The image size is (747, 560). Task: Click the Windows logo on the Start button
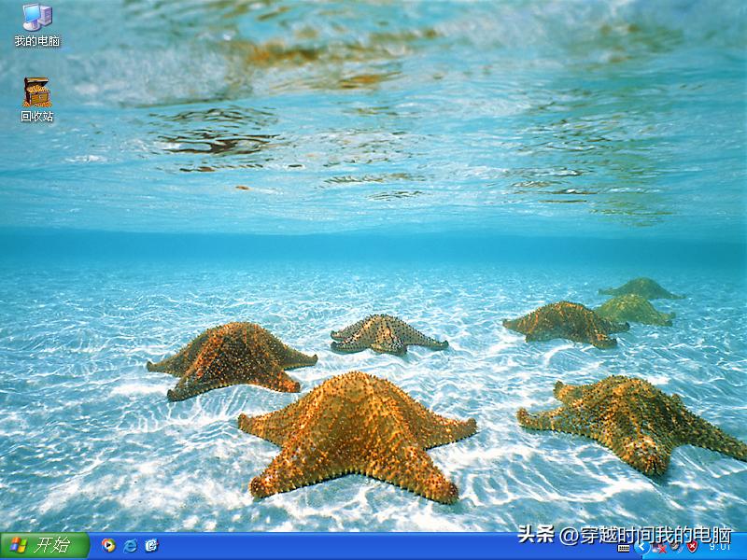click(19, 546)
